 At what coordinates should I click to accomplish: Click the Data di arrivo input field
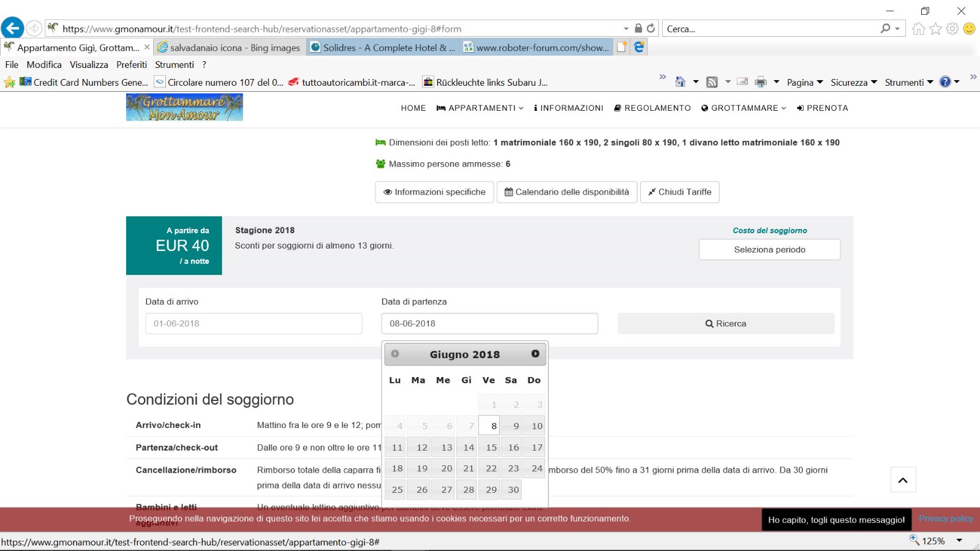[x=254, y=323]
